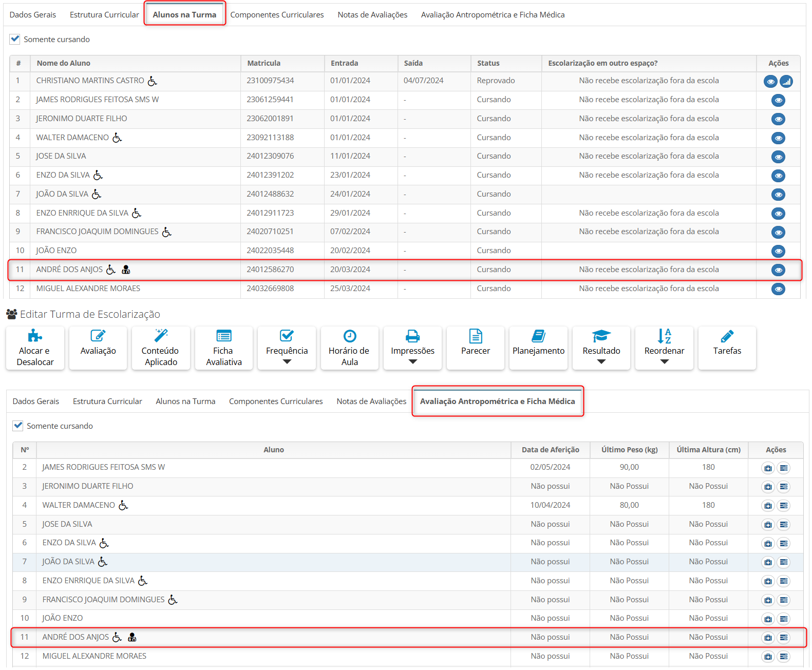View student with matricula 24012911723 via eye icon
Image resolution: width=812 pixels, height=670 pixels.
[779, 214]
